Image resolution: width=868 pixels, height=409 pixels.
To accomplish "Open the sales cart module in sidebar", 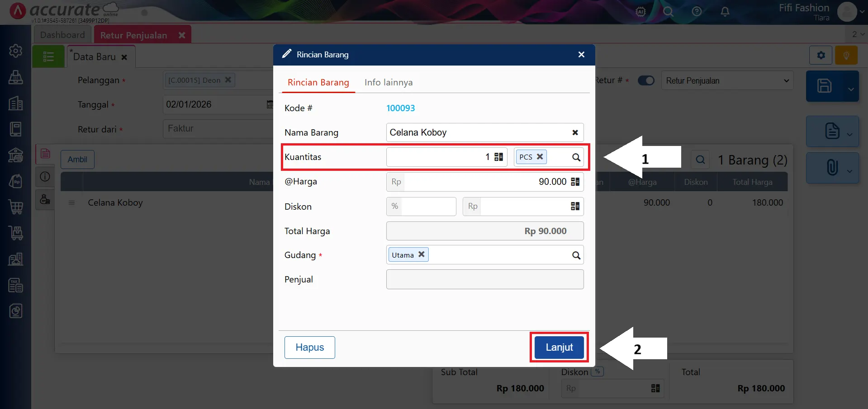I will tap(16, 207).
